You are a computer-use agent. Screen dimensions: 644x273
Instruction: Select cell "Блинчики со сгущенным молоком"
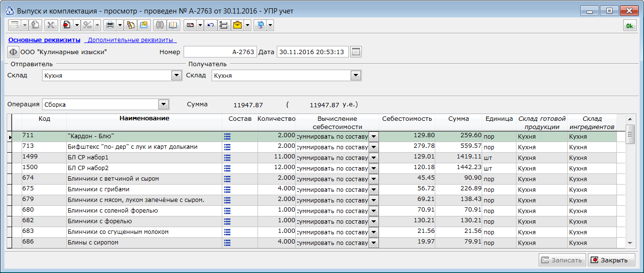(x=144, y=232)
